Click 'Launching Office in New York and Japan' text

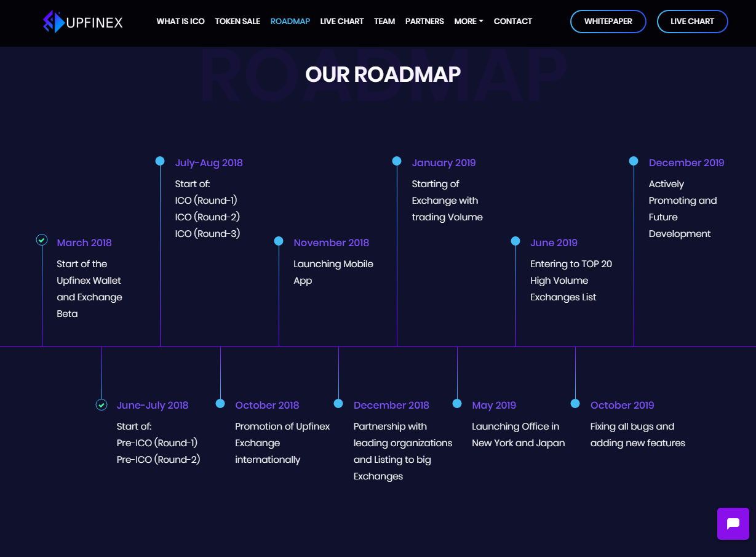coord(519,435)
